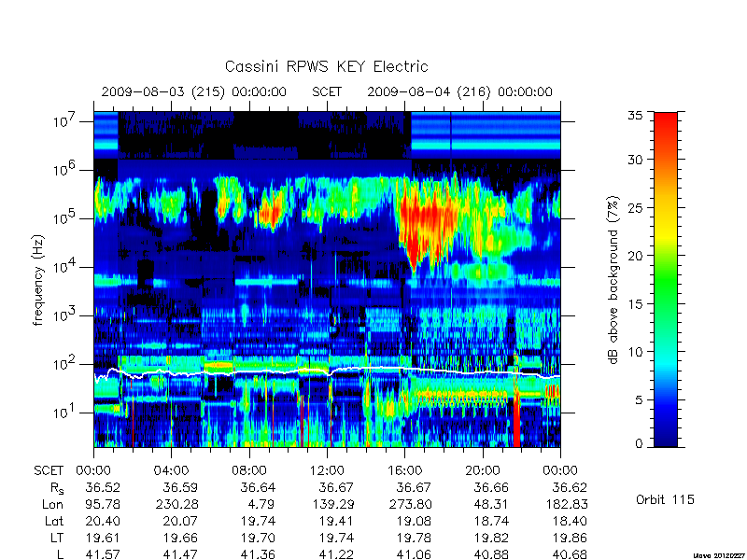747x560 pixels.
Task: Click the Lon value 273.80
Action: pyautogui.click(x=411, y=504)
